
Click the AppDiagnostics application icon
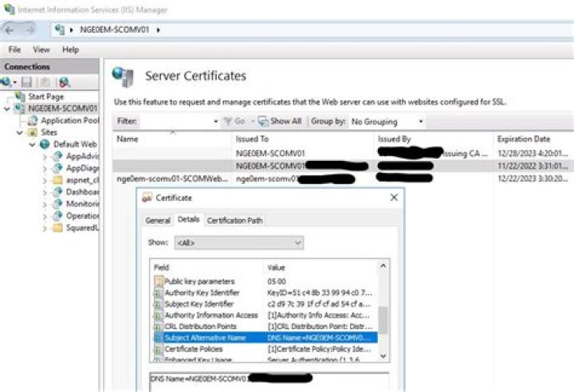coord(57,168)
